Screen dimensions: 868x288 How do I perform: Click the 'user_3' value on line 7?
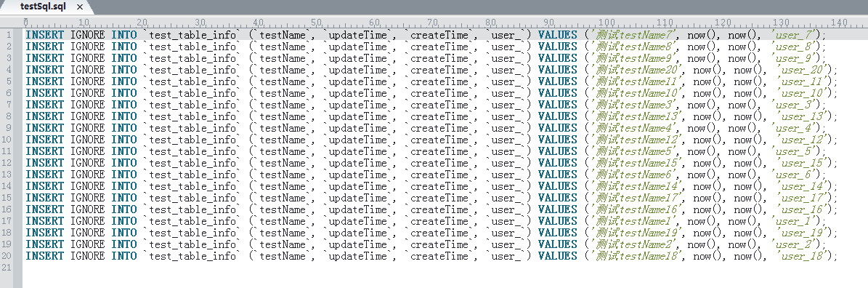coord(793,105)
